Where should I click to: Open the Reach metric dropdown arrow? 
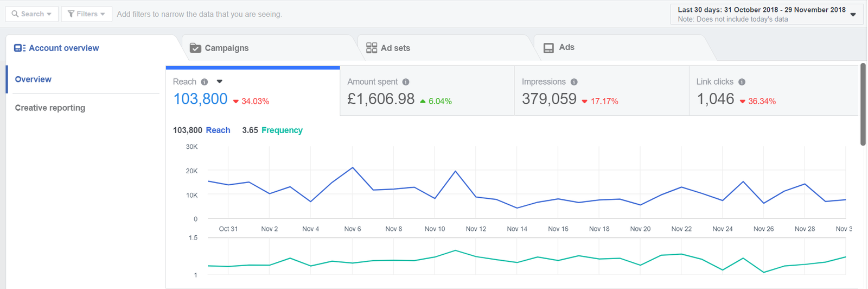coord(220,81)
